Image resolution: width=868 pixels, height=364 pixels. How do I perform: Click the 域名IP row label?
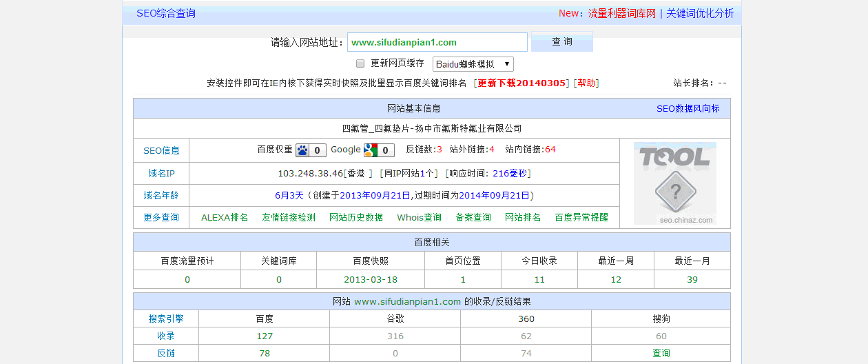coord(161,173)
